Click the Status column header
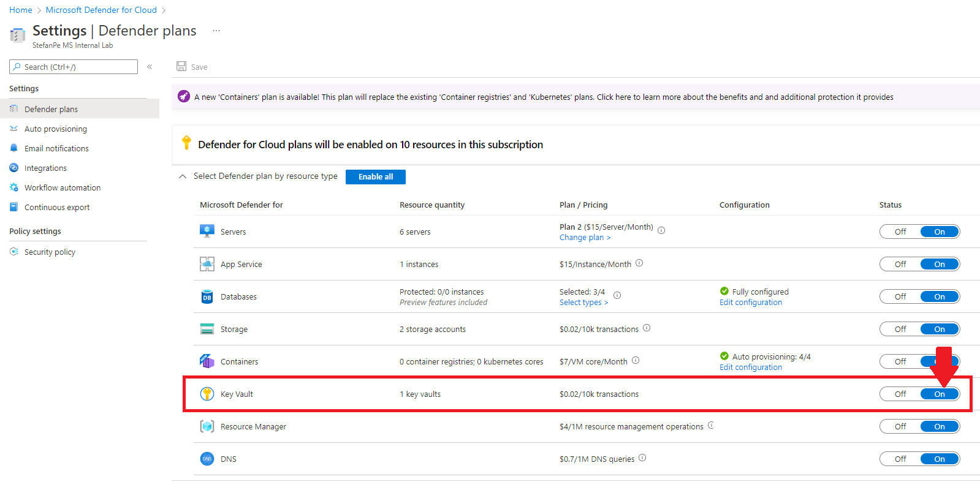 point(891,205)
